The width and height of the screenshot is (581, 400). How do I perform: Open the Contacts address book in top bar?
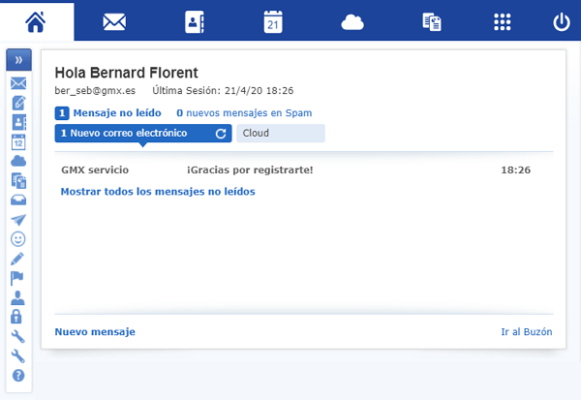tap(195, 22)
